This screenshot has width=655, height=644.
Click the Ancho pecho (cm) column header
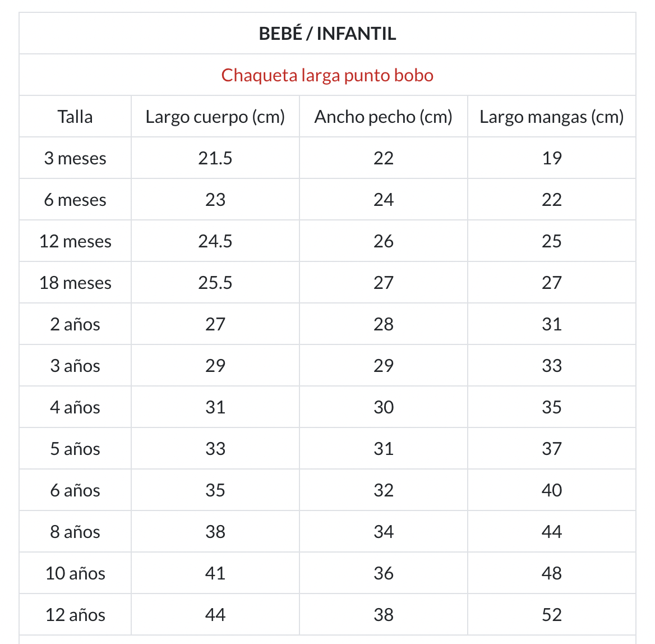point(384,117)
